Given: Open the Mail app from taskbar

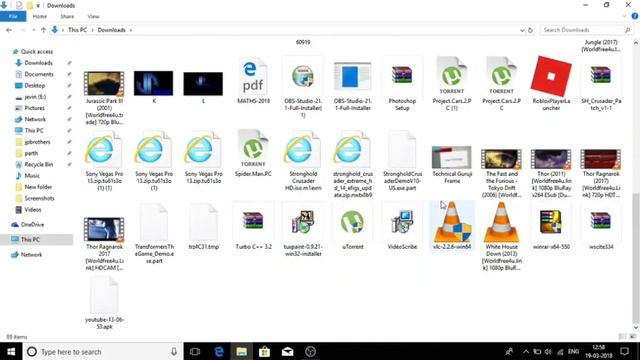Looking at the screenshot, I should (x=287, y=351).
